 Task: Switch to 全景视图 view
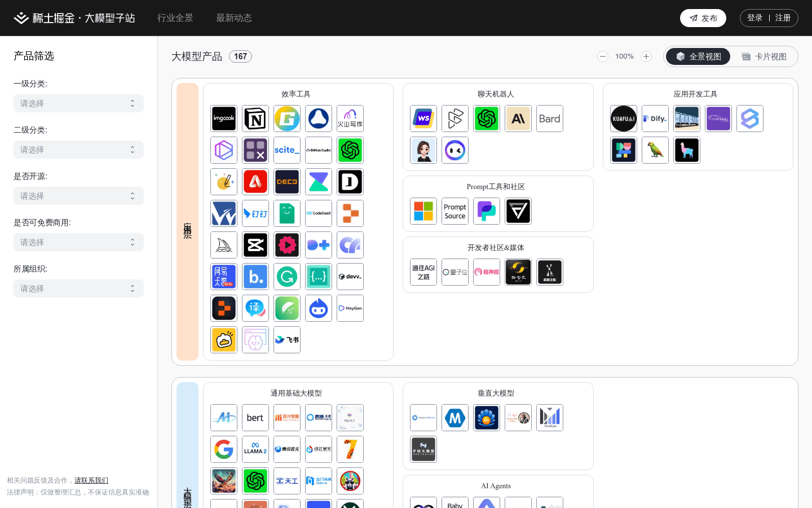click(698, 56)
